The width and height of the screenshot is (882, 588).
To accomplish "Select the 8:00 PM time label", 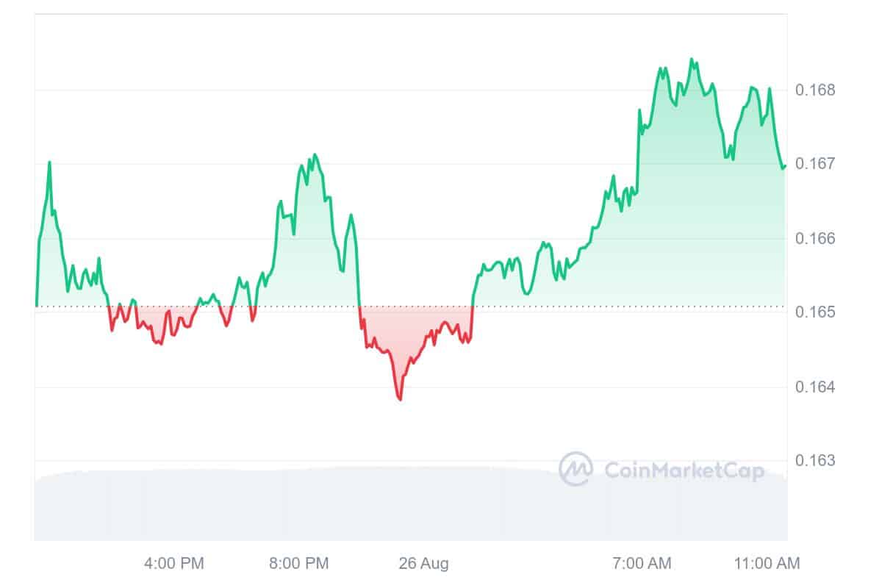I will coord(299,564).
